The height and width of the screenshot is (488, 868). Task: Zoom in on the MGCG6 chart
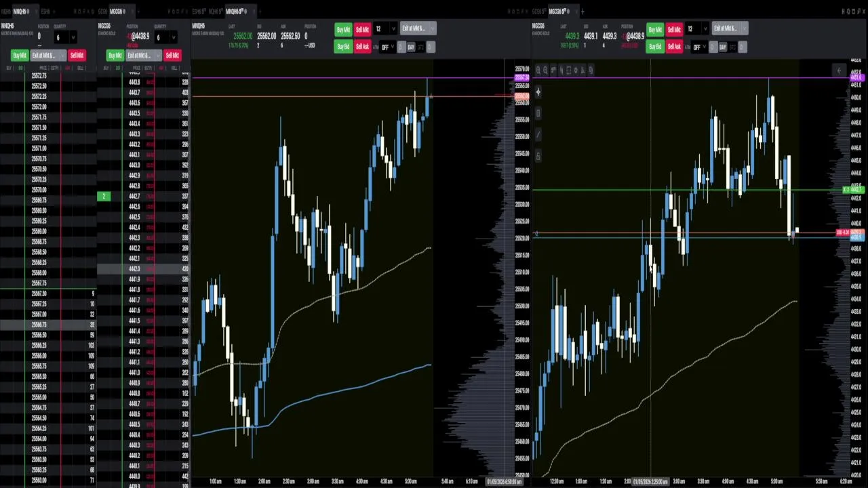538,70
